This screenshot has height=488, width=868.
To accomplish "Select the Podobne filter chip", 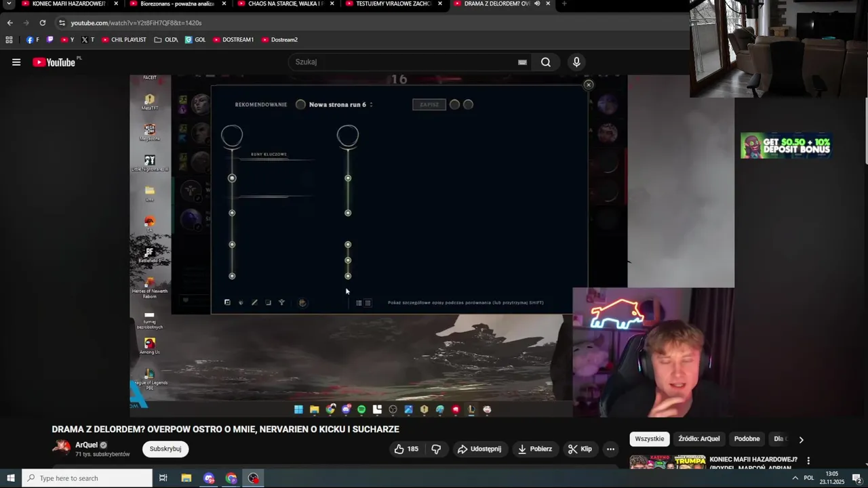I will click(747, 439).
